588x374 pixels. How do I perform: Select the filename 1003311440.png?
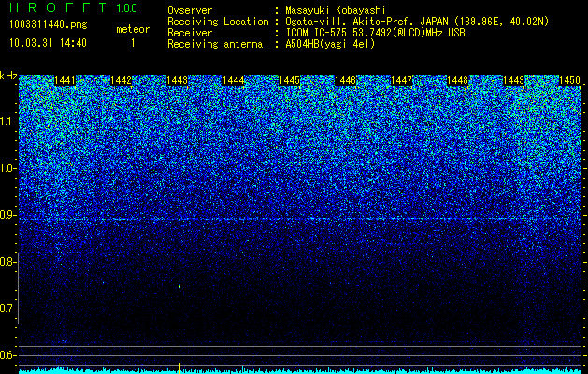[x=49, y=25]
